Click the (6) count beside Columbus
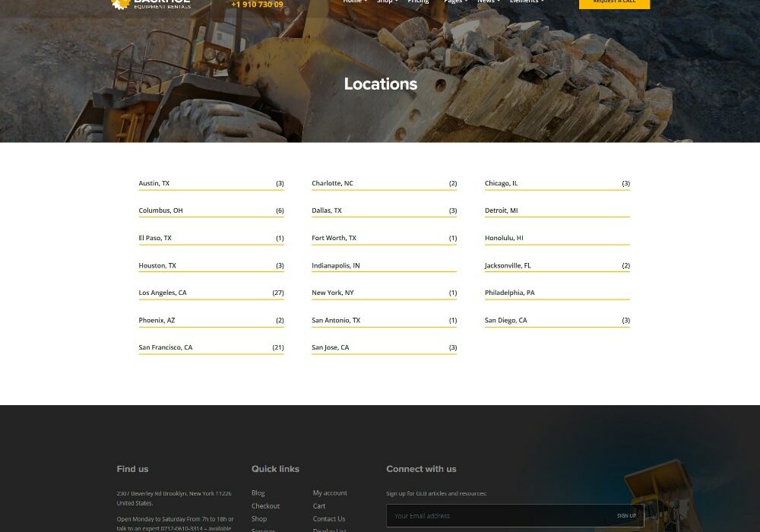760x532 pixels. [280, 211]
